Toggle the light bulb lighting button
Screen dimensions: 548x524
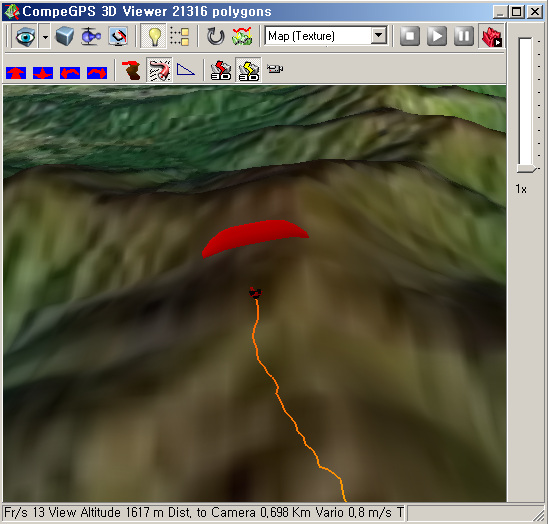coord(154,36)
